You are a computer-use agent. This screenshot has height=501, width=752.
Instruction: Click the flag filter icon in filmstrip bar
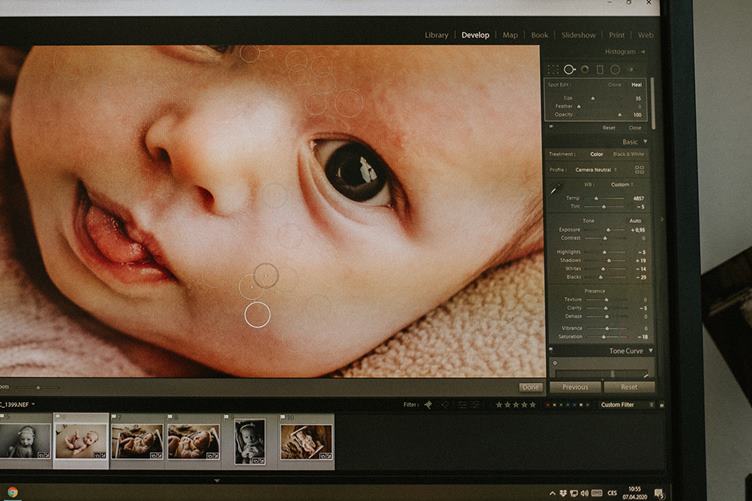click(x=428, y=405)
